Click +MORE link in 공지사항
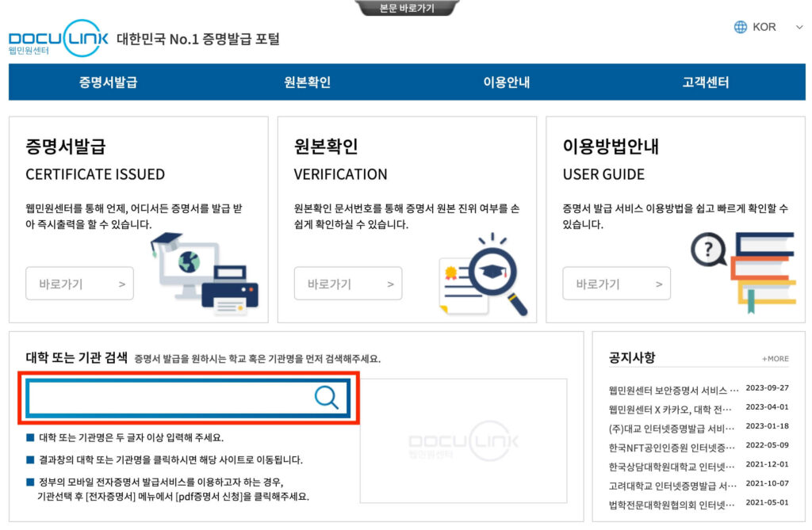 [x=775, y=359]
